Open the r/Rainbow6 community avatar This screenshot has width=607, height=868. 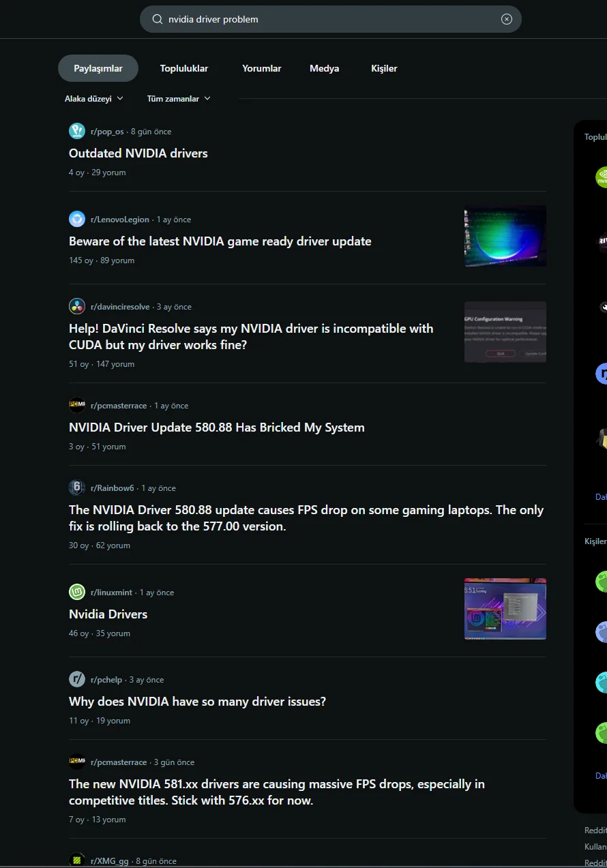tap(77, 488)
